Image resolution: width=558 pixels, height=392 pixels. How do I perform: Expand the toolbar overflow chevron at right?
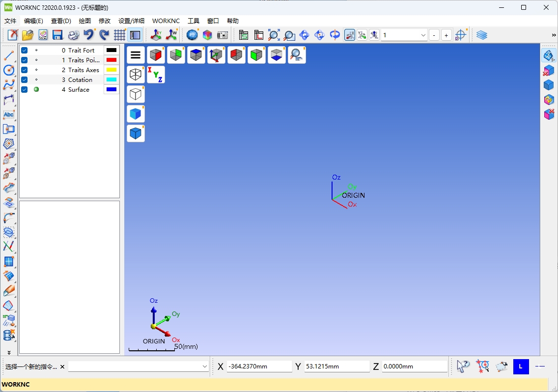pyautogui.click(x=554, y=35)
